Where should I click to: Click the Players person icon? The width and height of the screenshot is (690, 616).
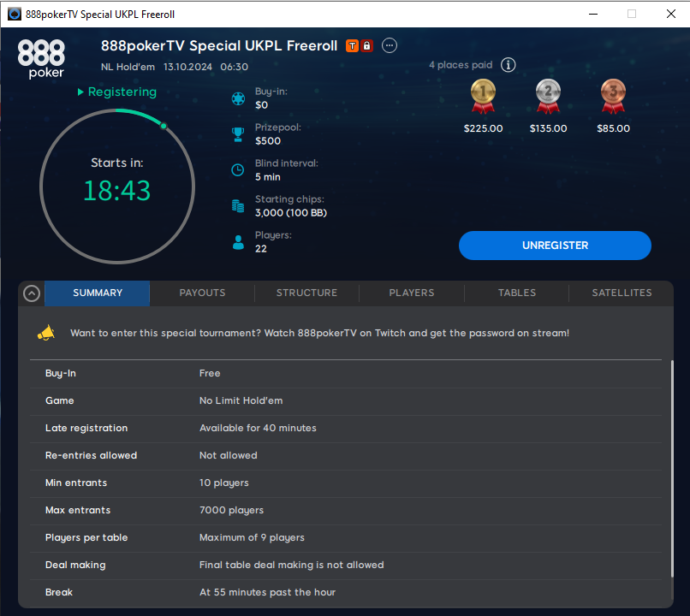pos(238,242)
